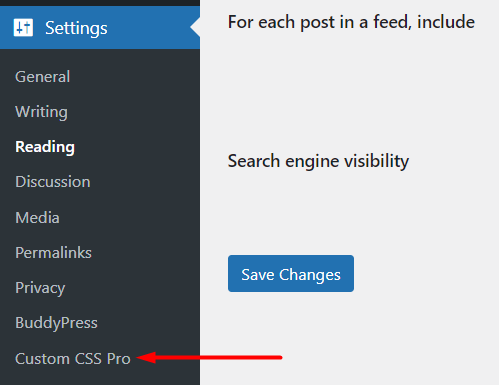Navigate to Media settings
Viewport: 499px width, 385px height.
point(37,218)
